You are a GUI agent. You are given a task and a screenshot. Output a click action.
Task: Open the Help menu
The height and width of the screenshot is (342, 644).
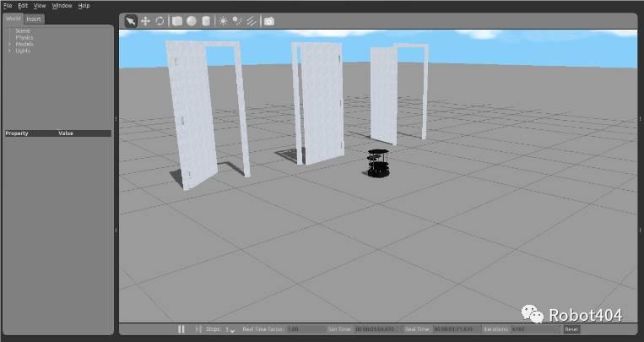click(84, 6)
